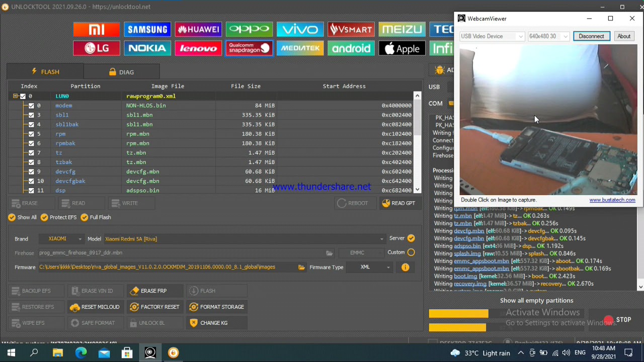This screenshot has width=644, height=362.
Task: Open the USB Video Device dropdown
Action: 492,36
